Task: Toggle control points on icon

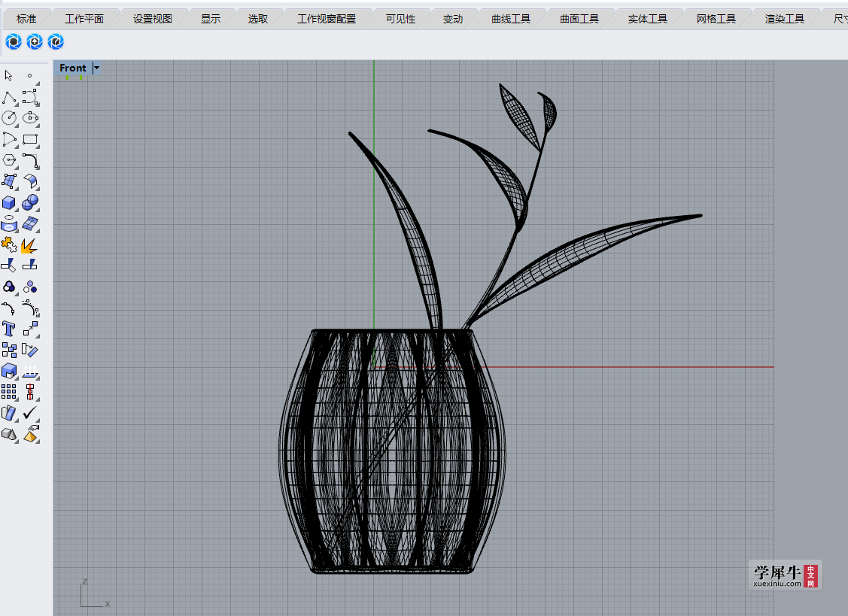Action: 9,308
